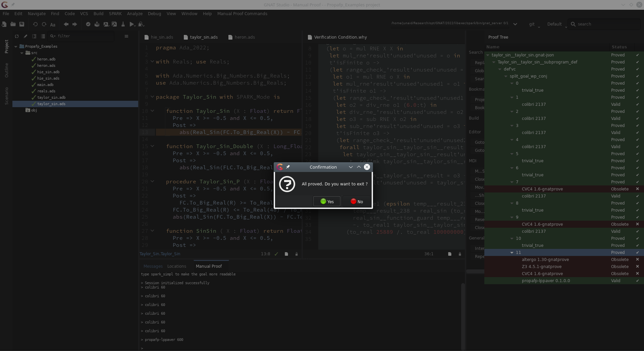644x351 pixels.
Task: Click the build main hammer icon
Action: coord(106,24)
